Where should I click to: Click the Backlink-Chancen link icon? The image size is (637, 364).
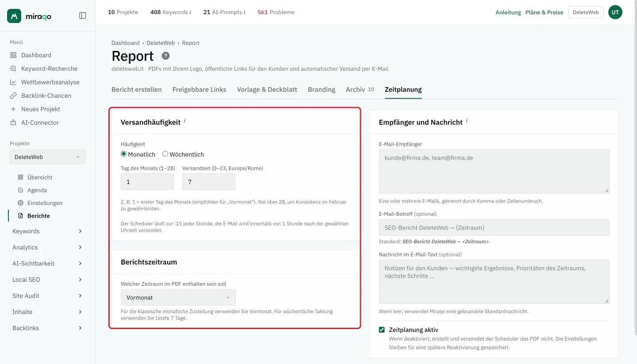tap(13, 96)
